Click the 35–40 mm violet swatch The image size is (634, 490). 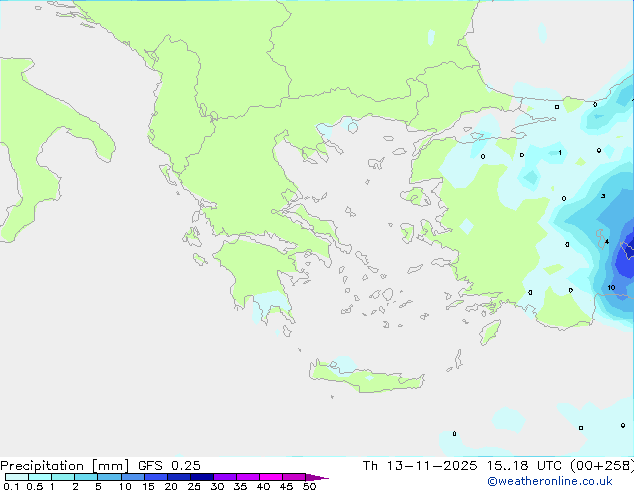coord(248,477)
